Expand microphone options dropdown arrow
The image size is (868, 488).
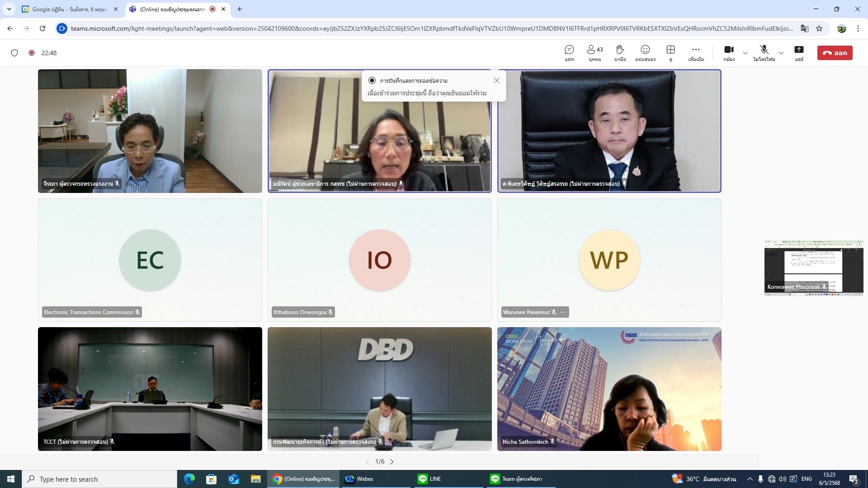tap(781, 53)
